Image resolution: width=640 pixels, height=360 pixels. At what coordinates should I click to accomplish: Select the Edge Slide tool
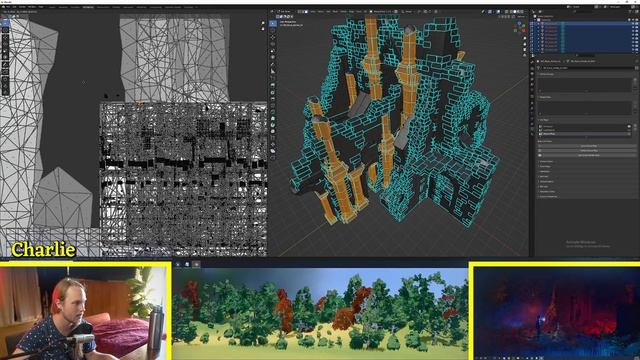(273, 138)
